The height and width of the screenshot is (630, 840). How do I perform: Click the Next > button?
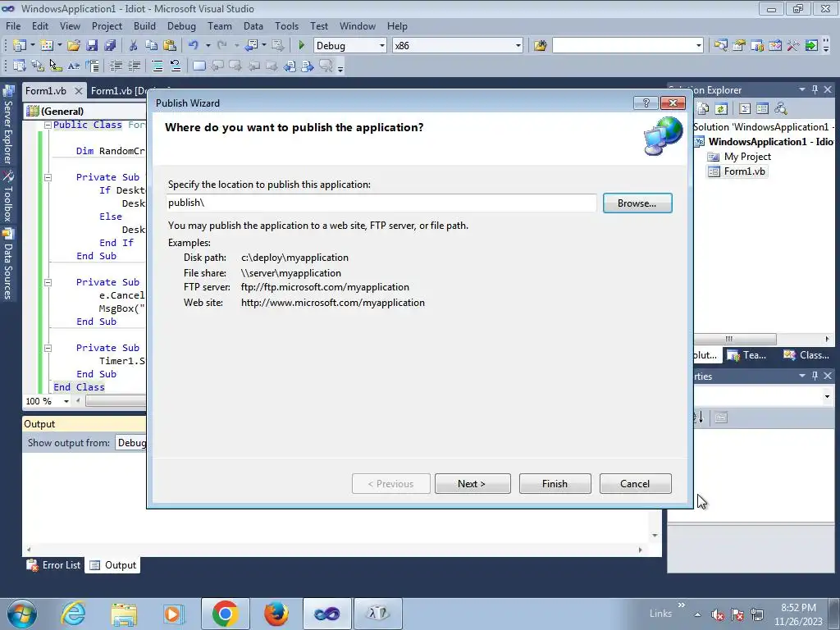click(472, 484)
